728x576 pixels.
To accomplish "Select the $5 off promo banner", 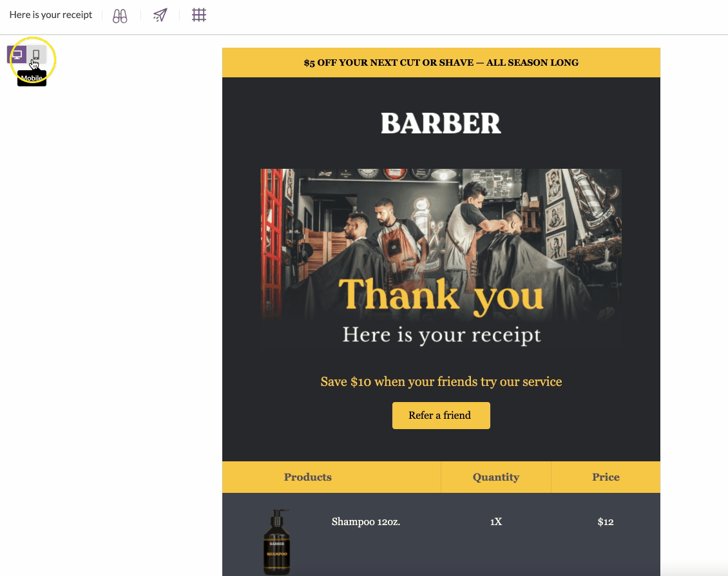I will (x=441, y=62).
